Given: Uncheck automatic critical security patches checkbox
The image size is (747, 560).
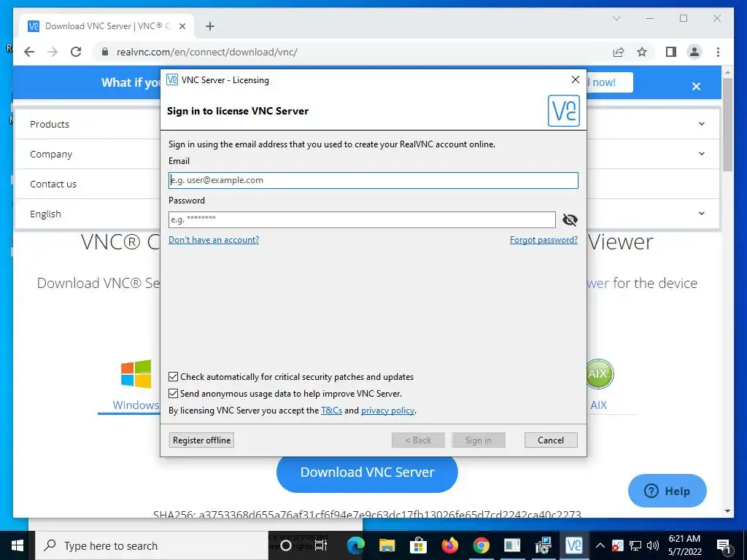Looking at the screenshot, I should 174,377.
